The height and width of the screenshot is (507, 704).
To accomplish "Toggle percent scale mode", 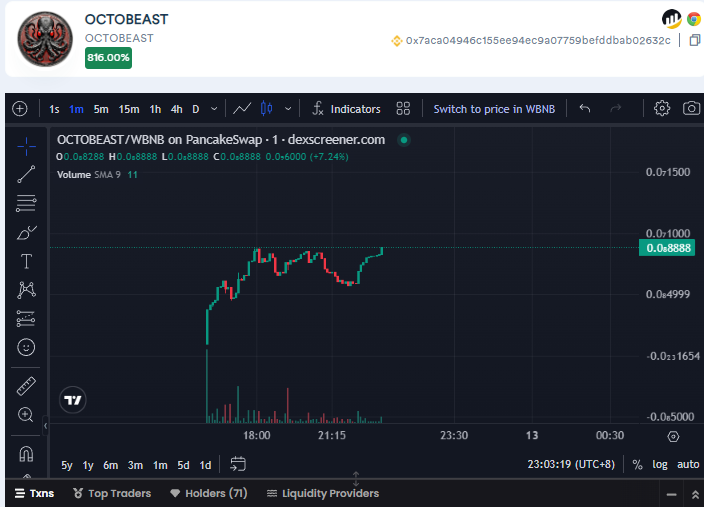I will tap(637, 464).
